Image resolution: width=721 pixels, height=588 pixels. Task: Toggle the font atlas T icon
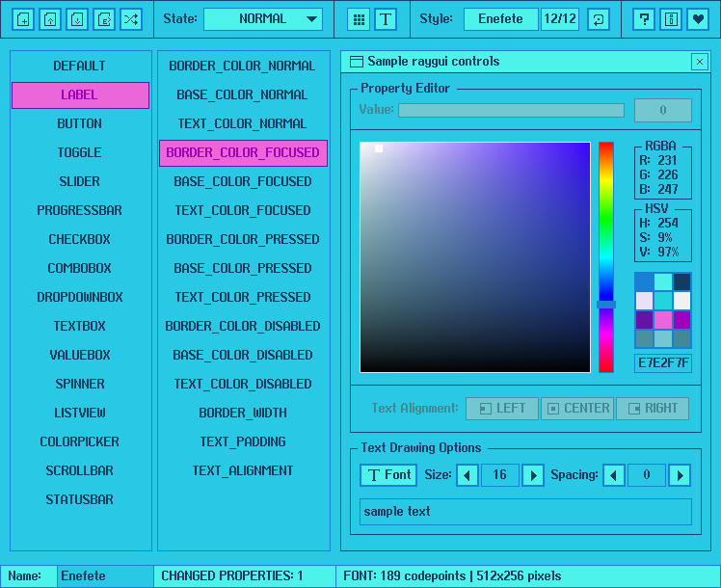coord(385,19)
